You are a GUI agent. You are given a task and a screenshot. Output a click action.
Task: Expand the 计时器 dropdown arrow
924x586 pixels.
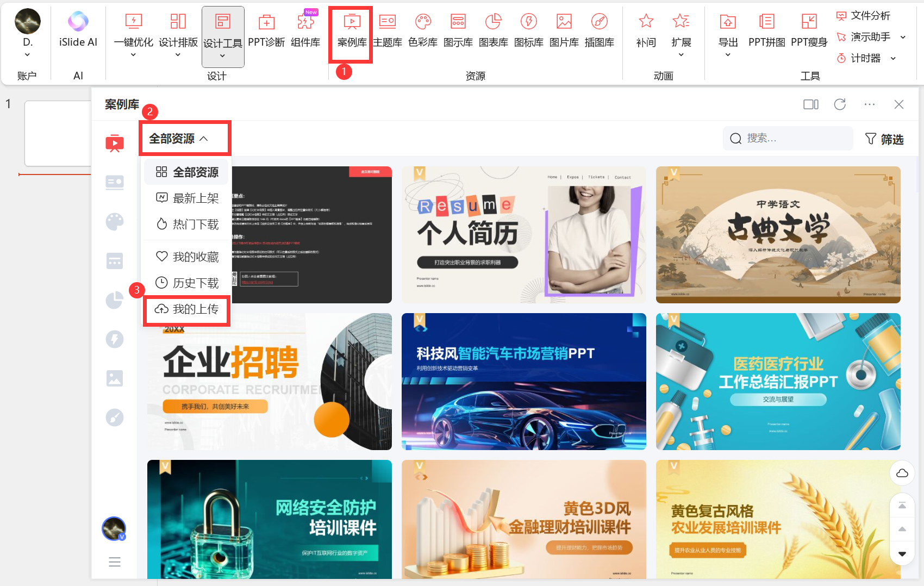click(x=893, y=58)
